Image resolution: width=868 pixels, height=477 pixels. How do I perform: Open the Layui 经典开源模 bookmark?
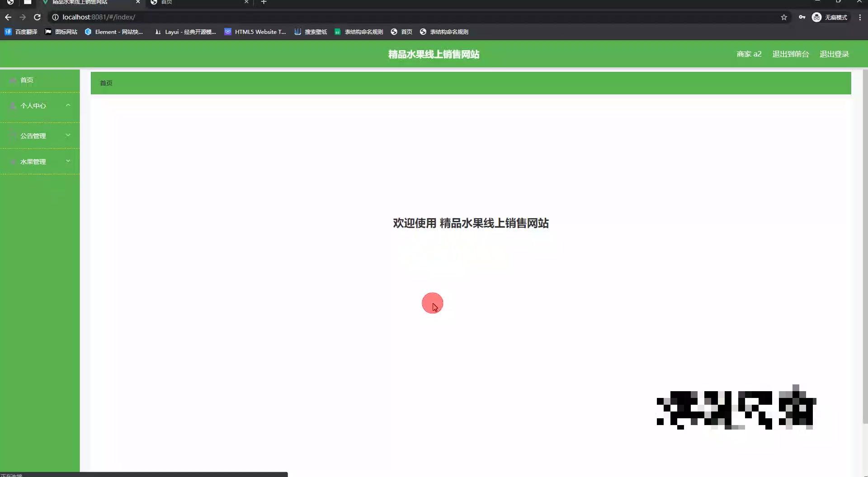185,32
